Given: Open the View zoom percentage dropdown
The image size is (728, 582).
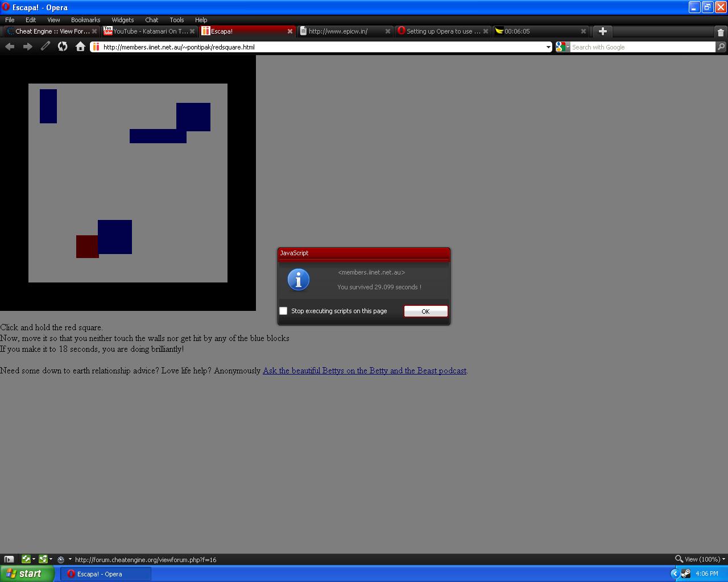Looking at the screenshot, I should click(698, 559).
